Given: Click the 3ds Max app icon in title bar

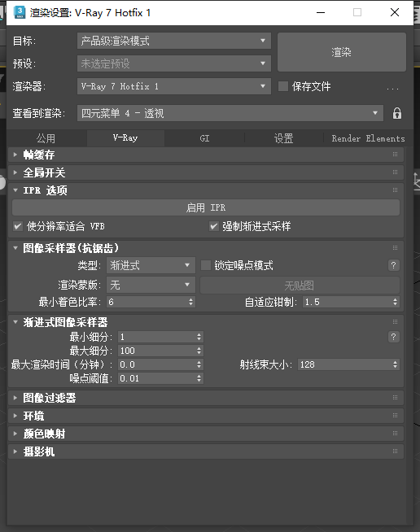Looking at the screenshot, I should 20,12.
